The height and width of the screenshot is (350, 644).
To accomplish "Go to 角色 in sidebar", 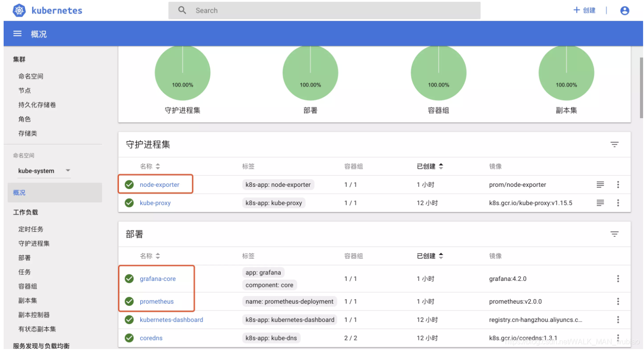I will pos(25,119).
